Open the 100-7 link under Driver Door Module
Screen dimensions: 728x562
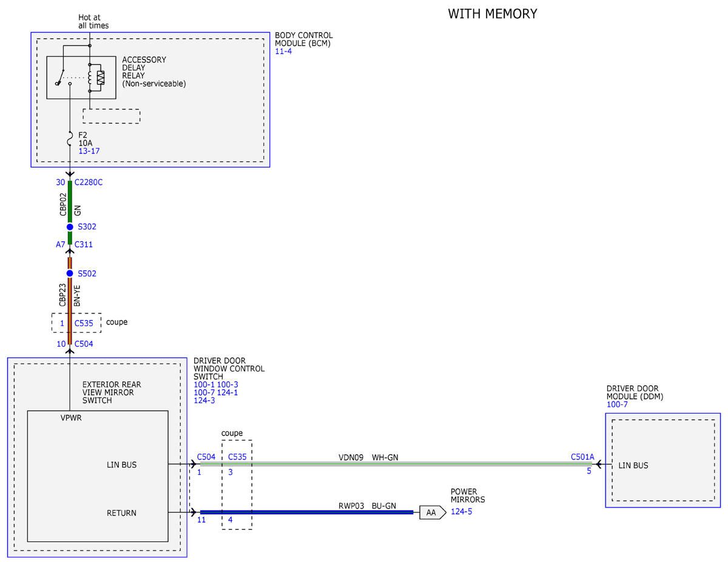click(617, 404)
